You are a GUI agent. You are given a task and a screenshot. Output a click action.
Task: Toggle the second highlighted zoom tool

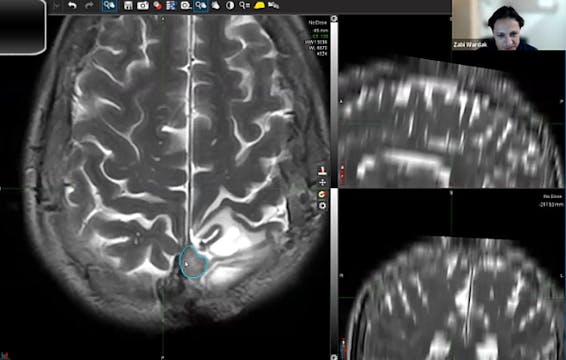coord(201,5)
